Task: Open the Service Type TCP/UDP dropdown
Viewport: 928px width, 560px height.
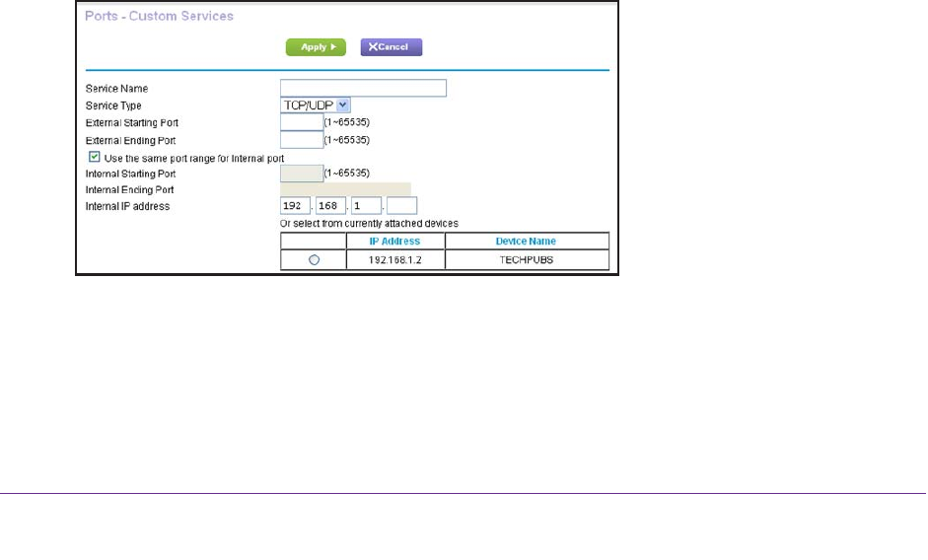Action: coord(315,105)
